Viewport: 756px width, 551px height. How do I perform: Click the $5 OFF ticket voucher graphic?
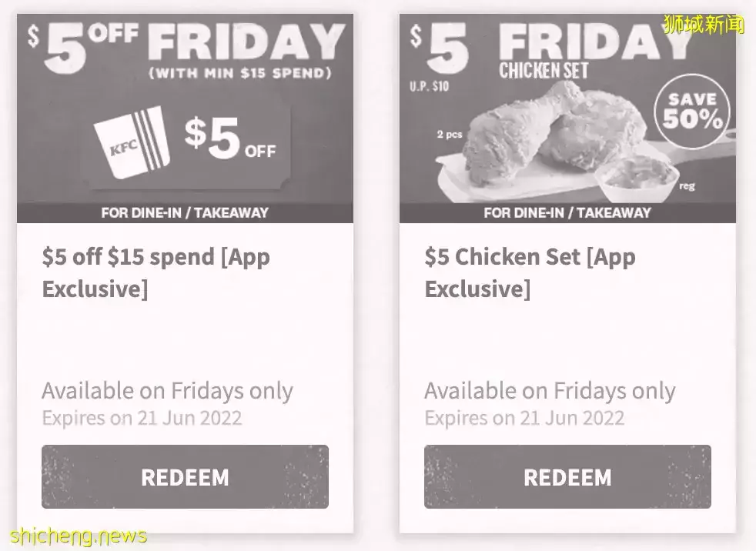click(x=187, y=145)
